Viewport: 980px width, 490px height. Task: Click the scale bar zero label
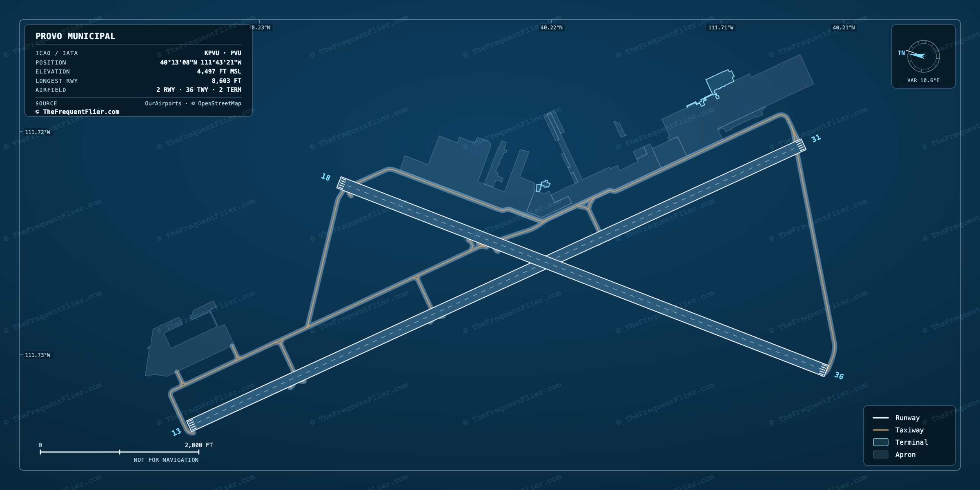point(40,445)
